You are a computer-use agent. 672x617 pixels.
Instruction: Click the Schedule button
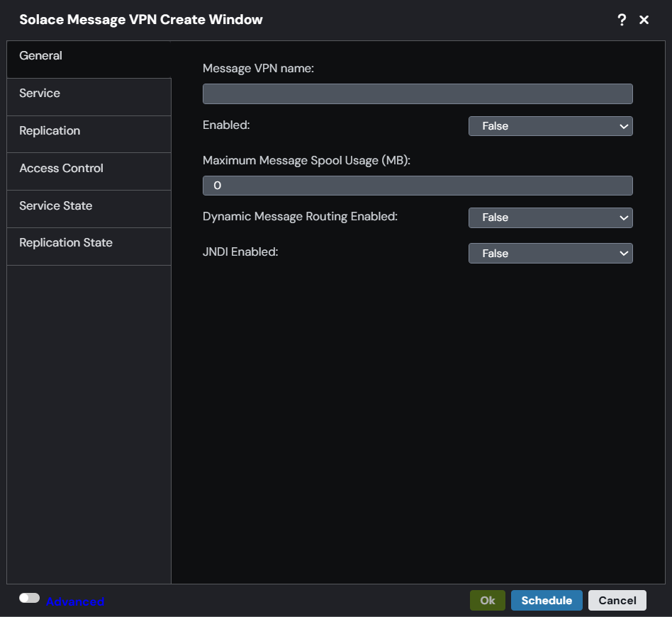(547, 600)
